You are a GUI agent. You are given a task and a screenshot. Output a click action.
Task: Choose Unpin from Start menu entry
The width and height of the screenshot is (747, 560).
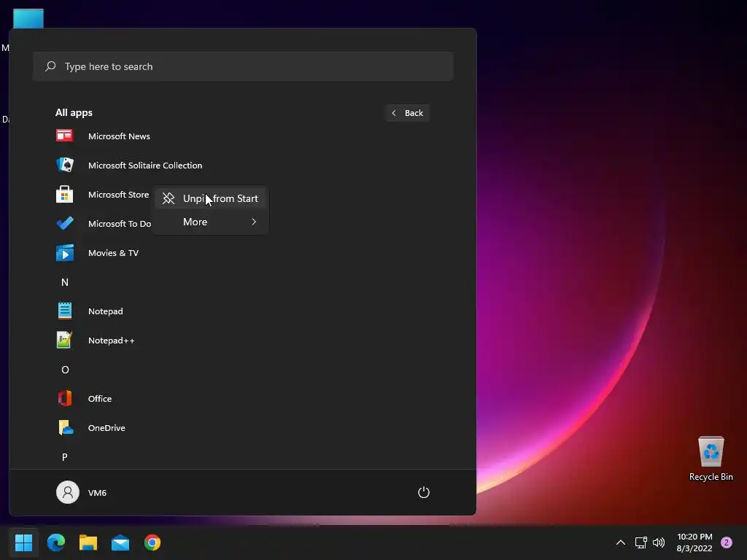click(x=212, y=198)
